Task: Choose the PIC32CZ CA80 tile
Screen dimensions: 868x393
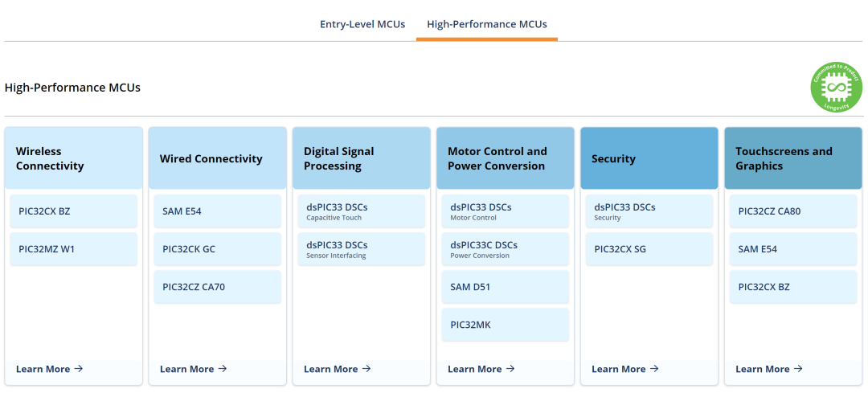Action: point(792,211)
